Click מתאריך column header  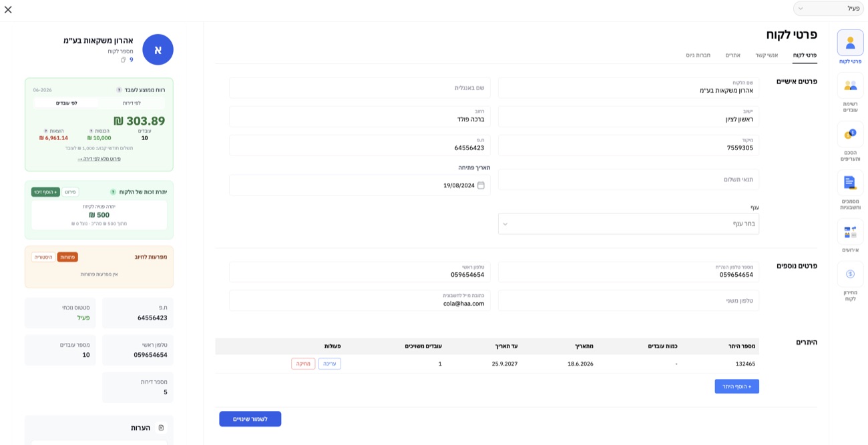pyautogui.click(x=584, y=346)
